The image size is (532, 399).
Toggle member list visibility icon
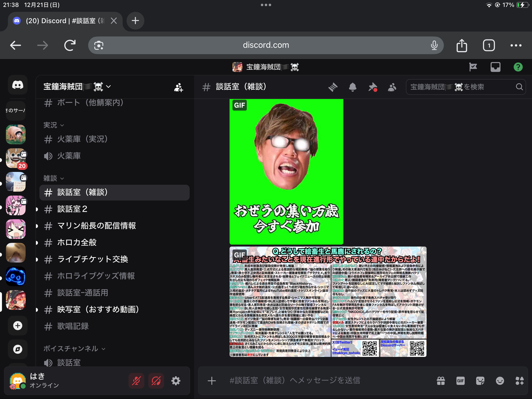[392, 87]
